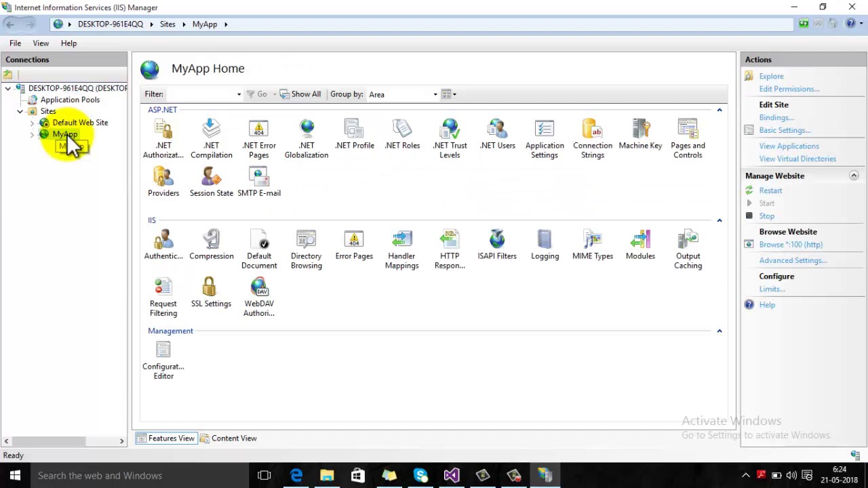The image size is (868, 488).
Task: Open the Filter dropdown arrow
Action: (239, 94)
